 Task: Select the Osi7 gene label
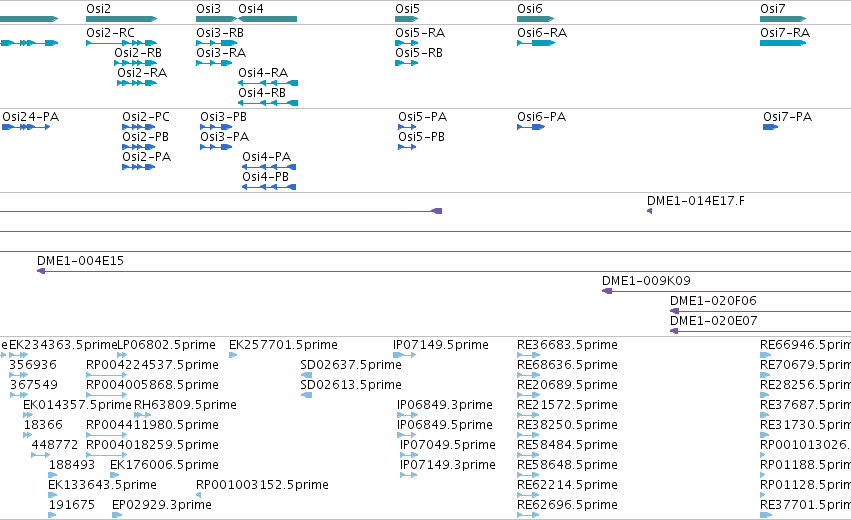click(773, 9)
